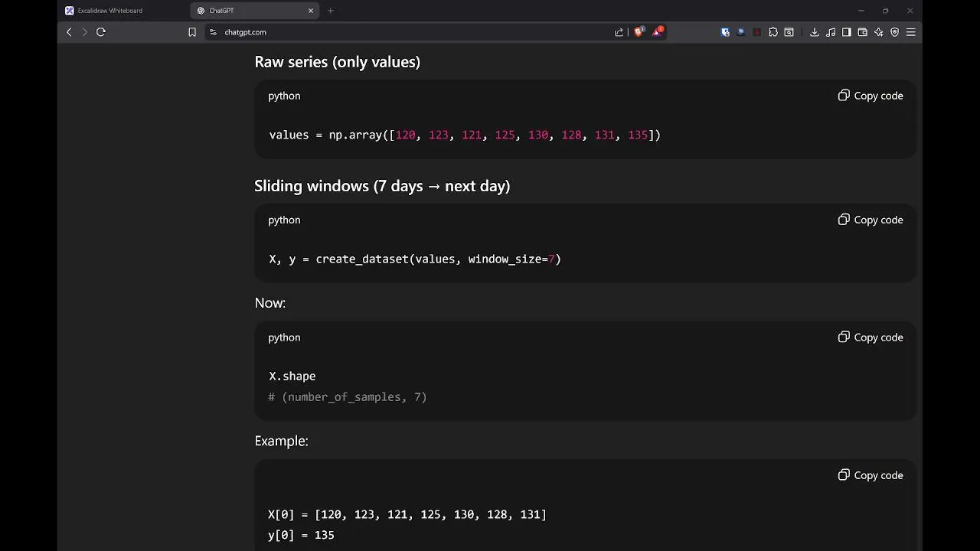The width and height of the screenshot is (980, 551).
Task: Open Brave Wallet icon
Action: point(862,32)
